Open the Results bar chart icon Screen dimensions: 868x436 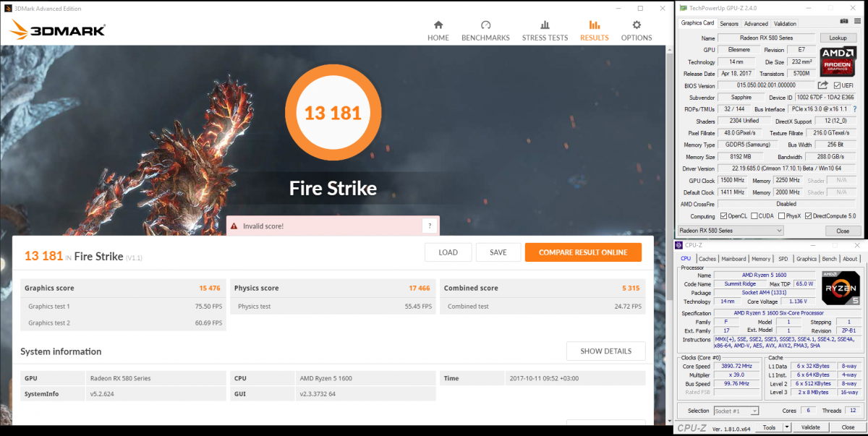click(x=595, y=25)
